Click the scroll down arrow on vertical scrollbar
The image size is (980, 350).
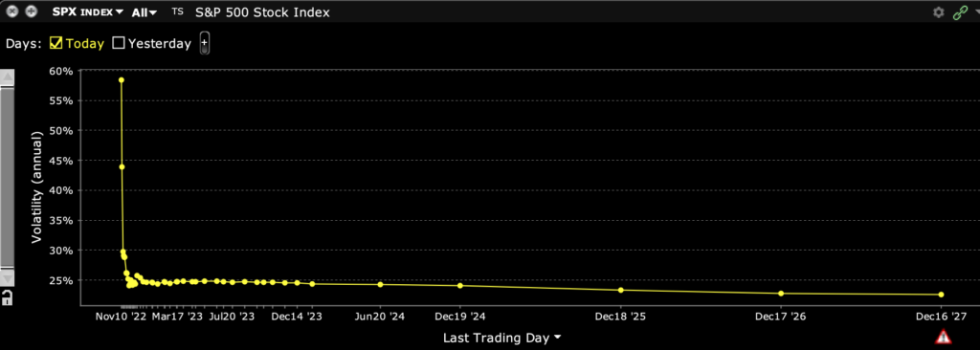(x=7, y=277)
